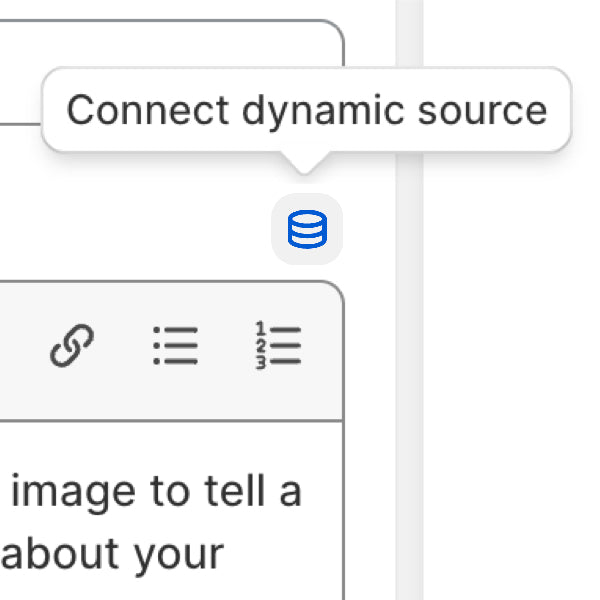
Task: Click scrollbar track beside the editor text
Action: coord(409,520)
